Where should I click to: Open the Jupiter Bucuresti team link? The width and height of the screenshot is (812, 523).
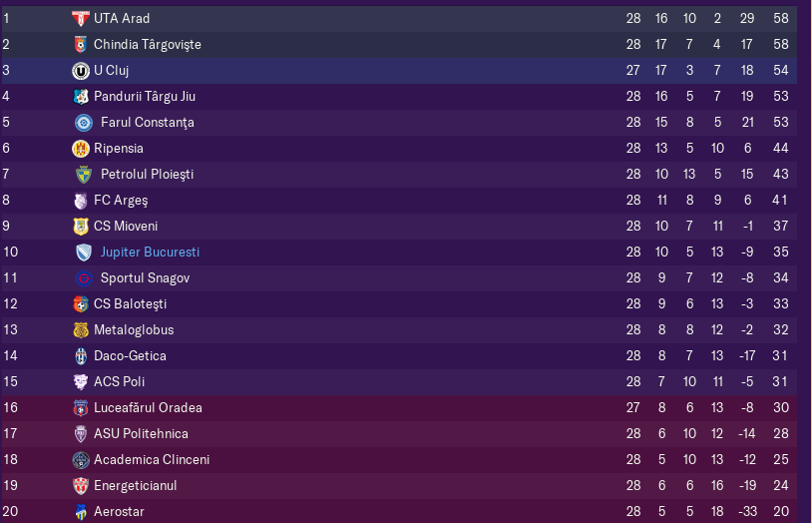coord(150,252)
